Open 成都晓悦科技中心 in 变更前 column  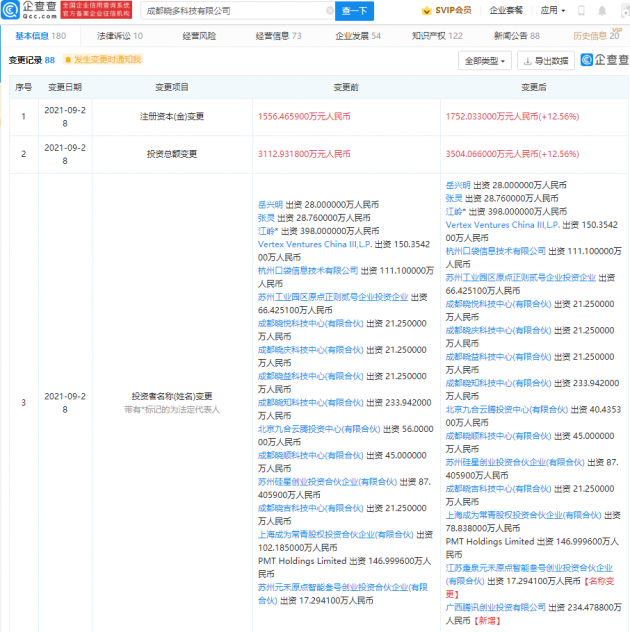pos(310,323)
